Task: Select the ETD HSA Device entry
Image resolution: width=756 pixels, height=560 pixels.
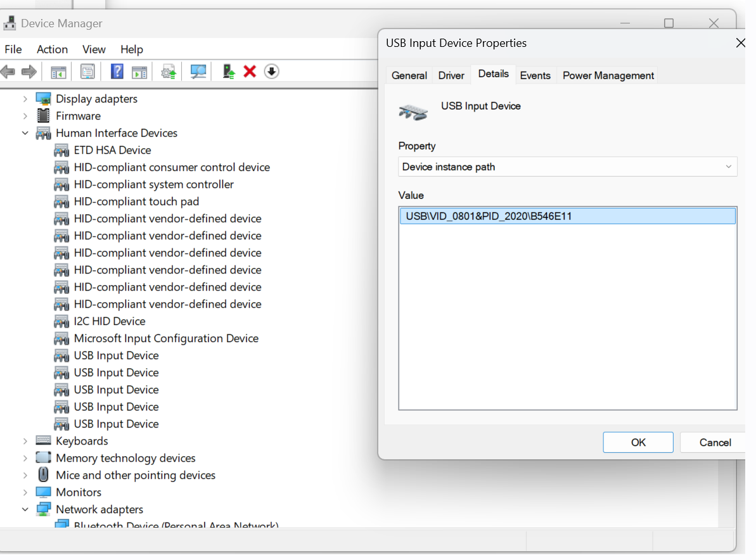Action: (x=112, y=150)
